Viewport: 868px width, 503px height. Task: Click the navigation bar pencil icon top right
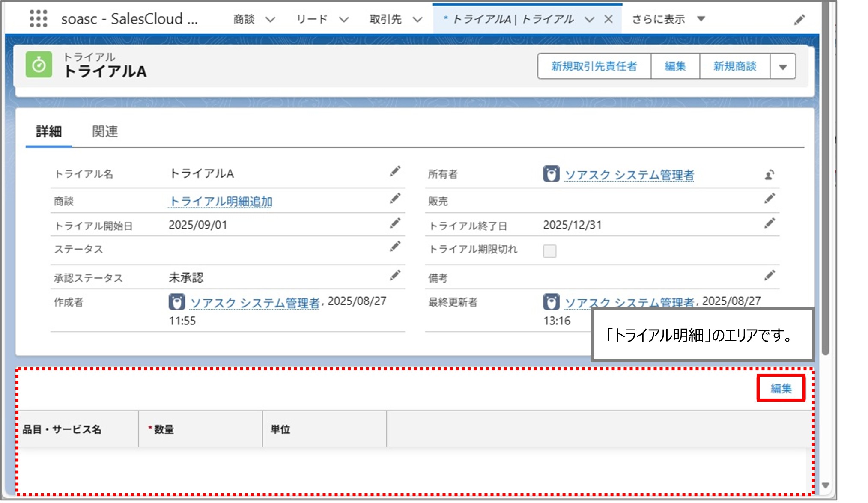point(799,19)
